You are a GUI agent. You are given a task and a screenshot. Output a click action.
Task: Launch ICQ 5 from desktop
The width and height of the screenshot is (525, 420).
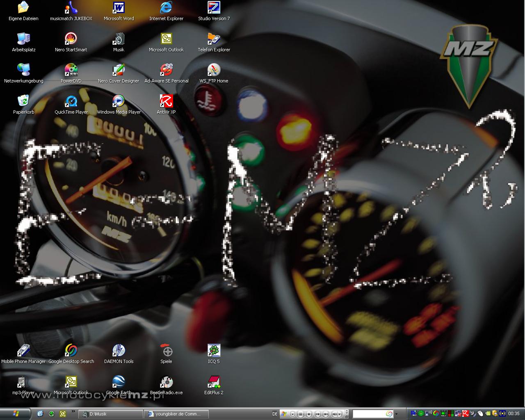[x=214, y=354]
